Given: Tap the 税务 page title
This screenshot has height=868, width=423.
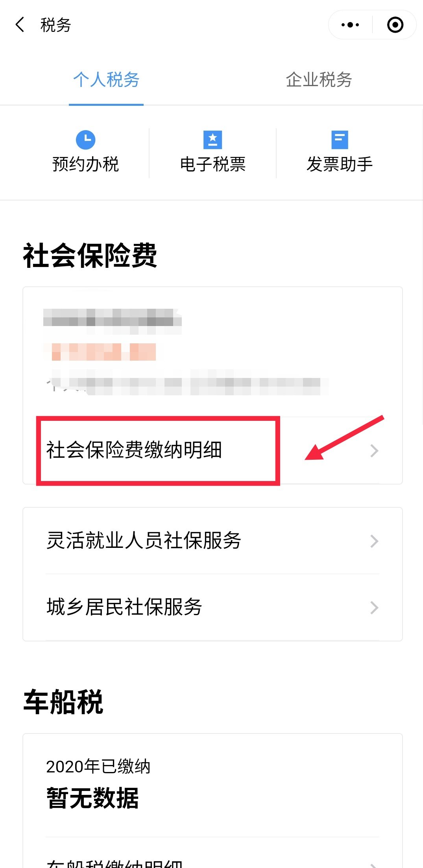Looking at the screenshot, I should [55, 25].
